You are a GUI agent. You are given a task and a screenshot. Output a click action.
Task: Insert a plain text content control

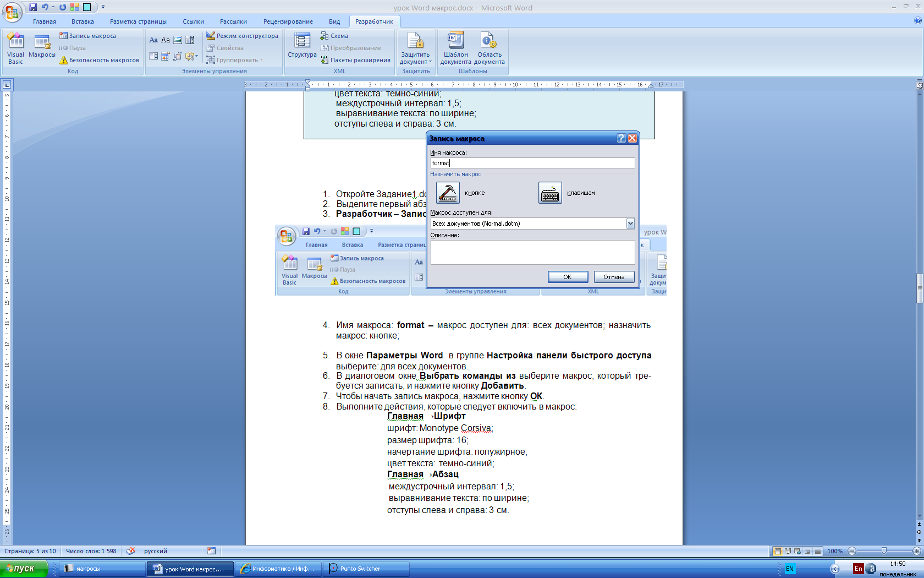166,40
